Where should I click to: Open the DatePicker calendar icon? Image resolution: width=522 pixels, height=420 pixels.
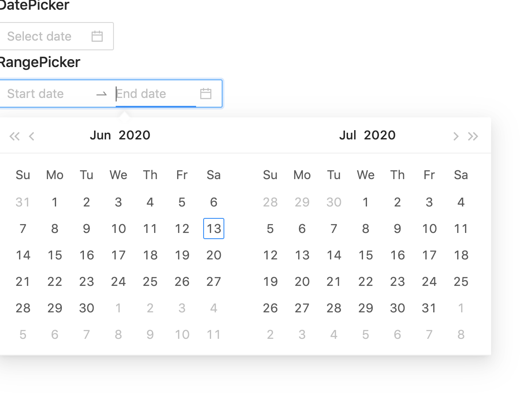pyautogui.click(x=97, y=36)
